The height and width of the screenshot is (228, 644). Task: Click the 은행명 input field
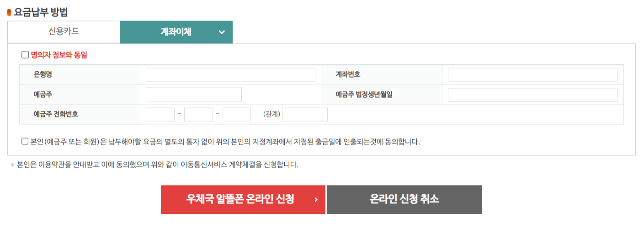[x=230, y=75]
